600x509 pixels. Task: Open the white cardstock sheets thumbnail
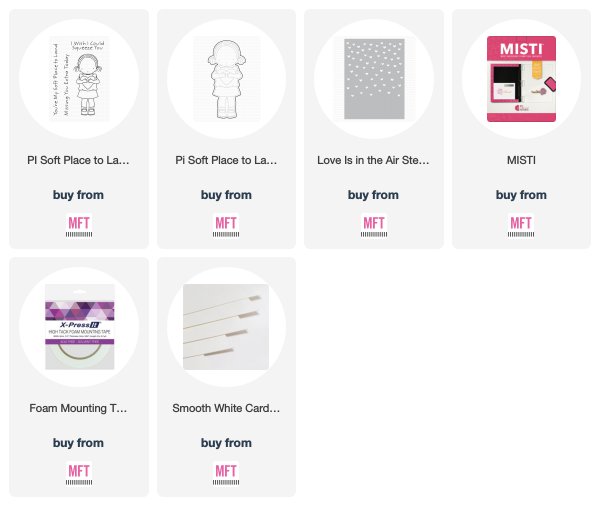(226, 327)
